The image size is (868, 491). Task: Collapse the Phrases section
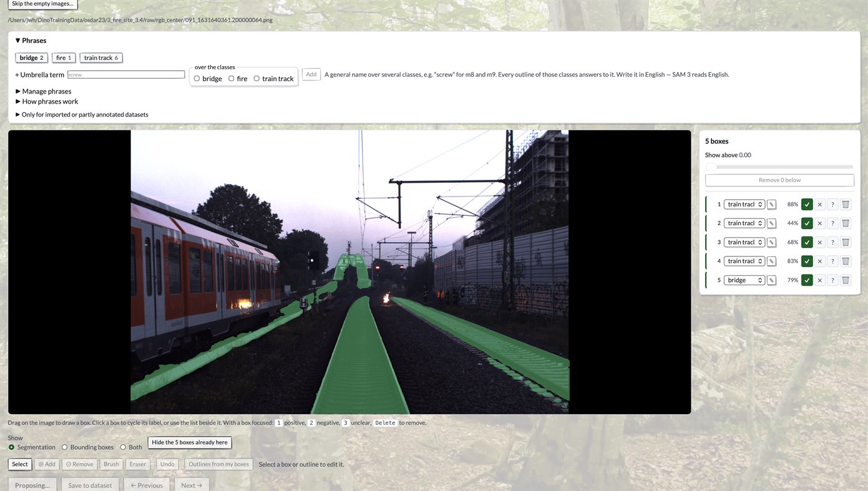(31, 41)
